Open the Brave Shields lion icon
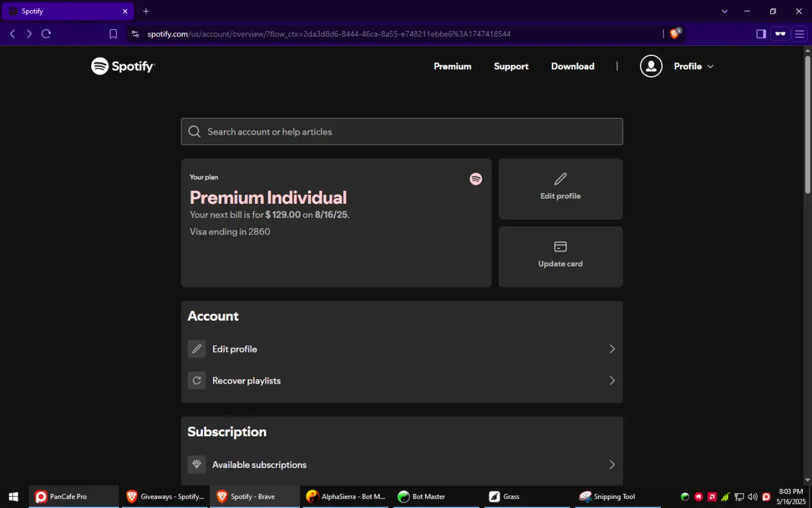Image resolution: width=812 pixels, height=508 pixels. [675, 34]
